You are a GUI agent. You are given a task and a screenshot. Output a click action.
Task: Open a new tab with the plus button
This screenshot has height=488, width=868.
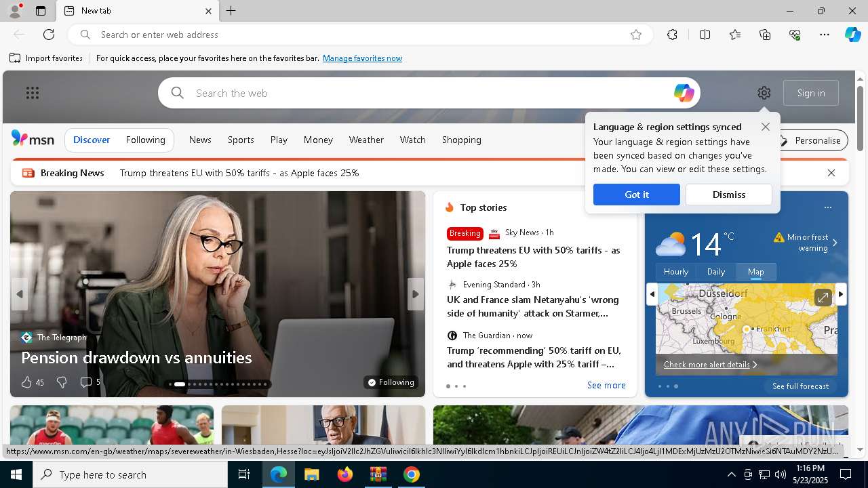tap(231, 11)
